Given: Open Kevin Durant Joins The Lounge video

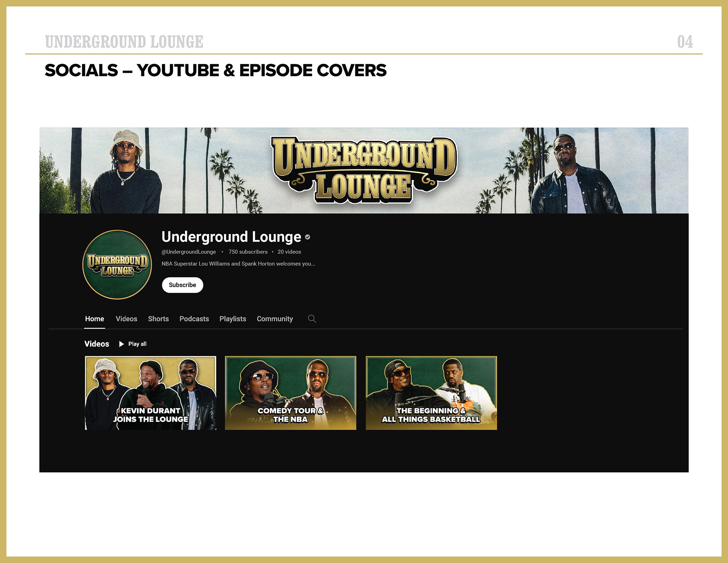Looking at the screenshot, I should click(x=151, y=393).
